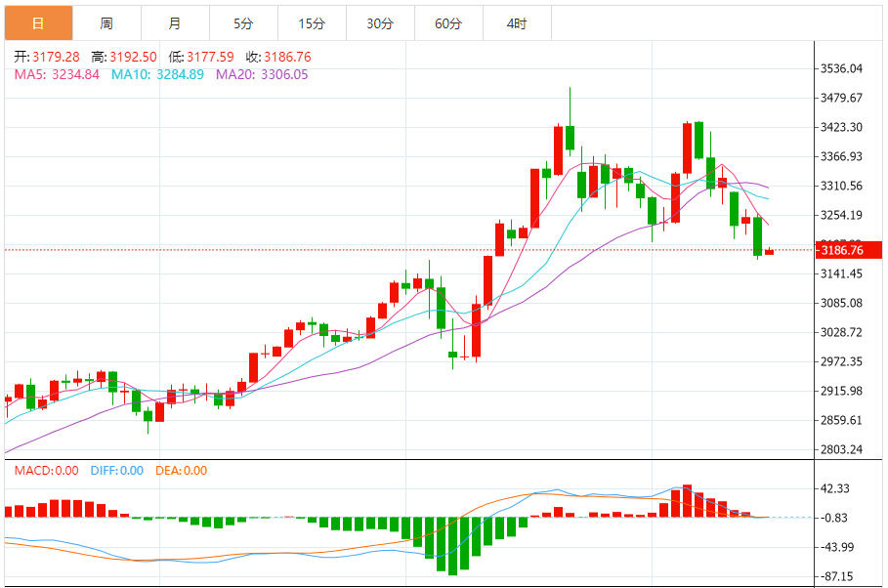Click the 3479.67 price axis label

(841, 98)
